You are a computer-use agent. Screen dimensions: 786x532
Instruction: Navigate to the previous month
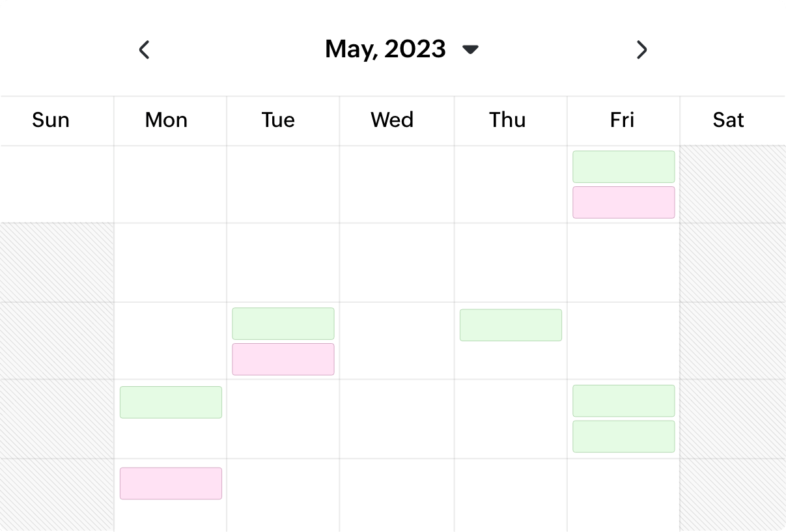click(x=144, y=49)
